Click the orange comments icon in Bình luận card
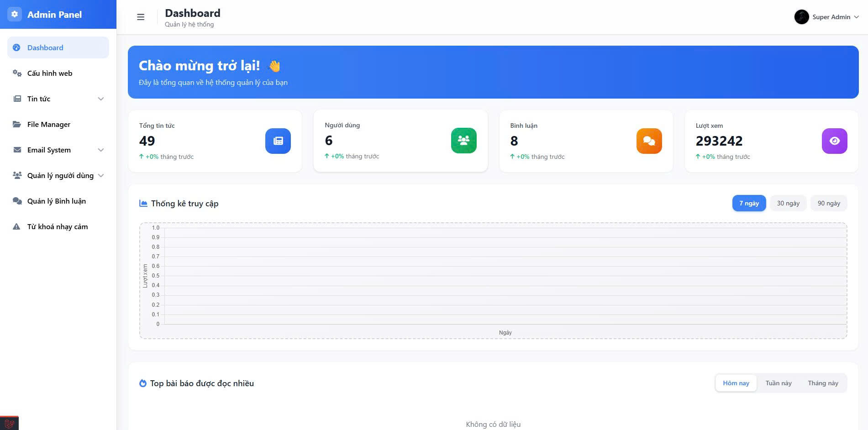This screenshot has height=430, width=868. click(649, 141)
